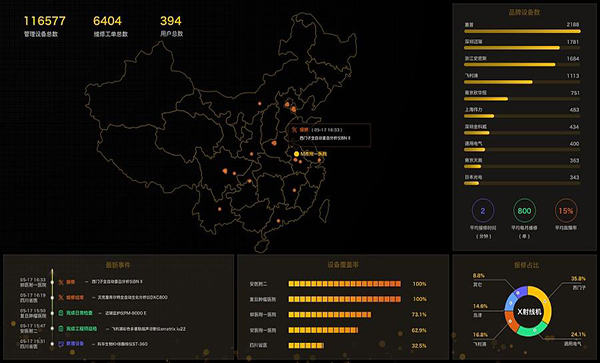Click the 73.1% coverage rate bar
This screenshot has height=363, width=600.
pos(329,315)
